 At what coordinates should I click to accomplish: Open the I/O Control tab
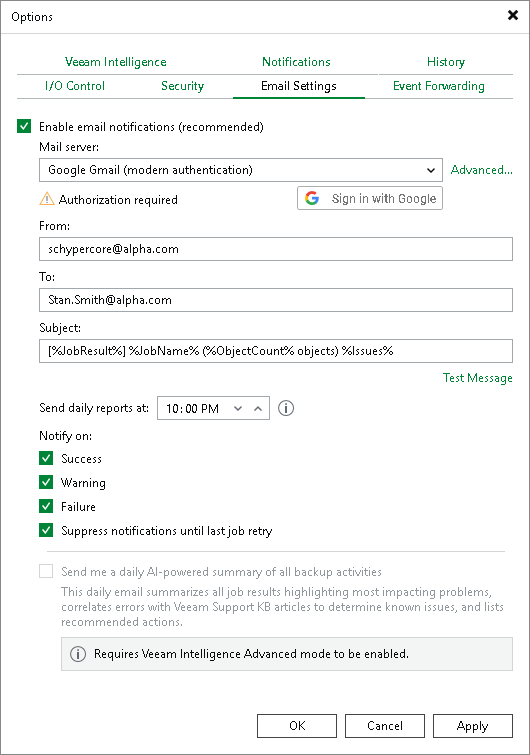75,86
